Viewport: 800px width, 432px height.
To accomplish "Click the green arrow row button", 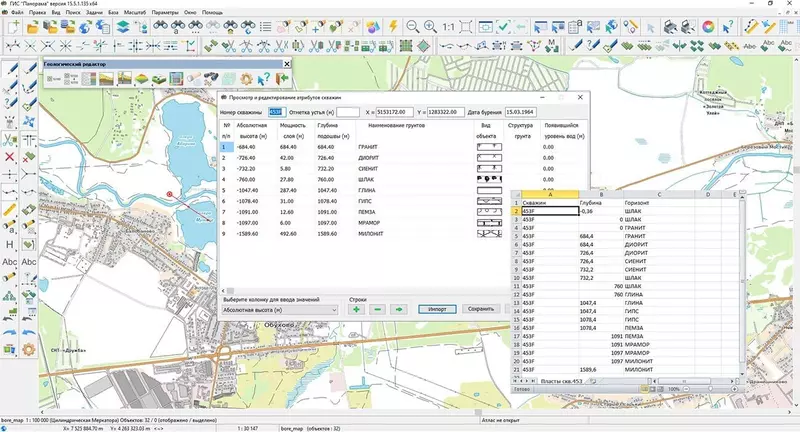I will (x=398, y=309).
